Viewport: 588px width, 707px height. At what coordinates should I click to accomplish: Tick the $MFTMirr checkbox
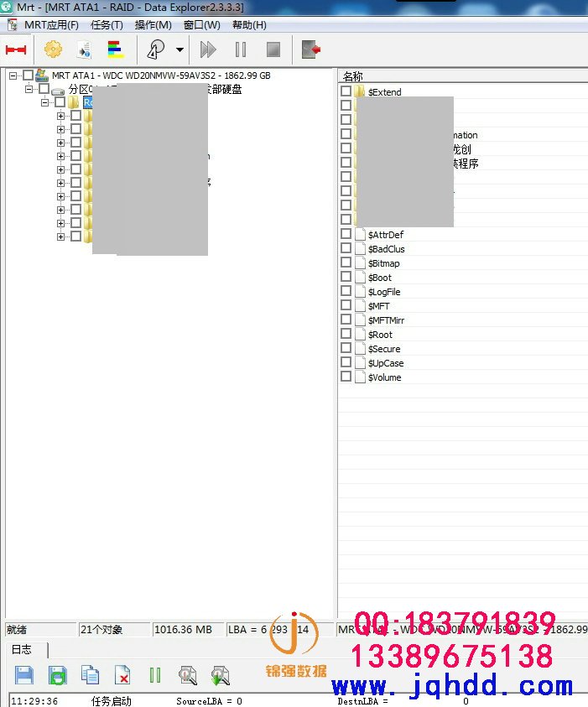(346, 320)
